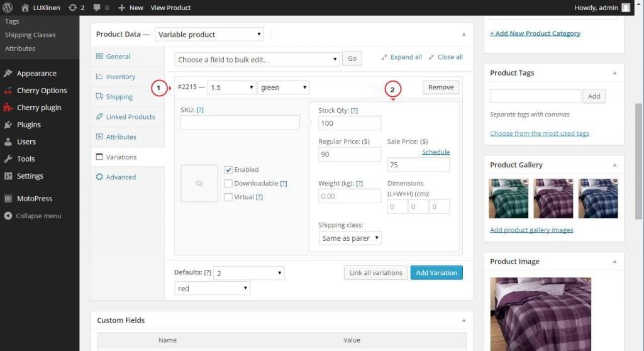Click the Schedule sale price link

[435, 152]
